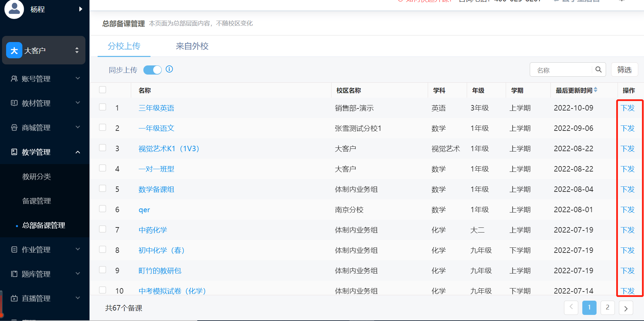Viewport: 644px width, 321px height.
Task: Tick the select-all checkbox in table header
Action: [x=103, y=90]
